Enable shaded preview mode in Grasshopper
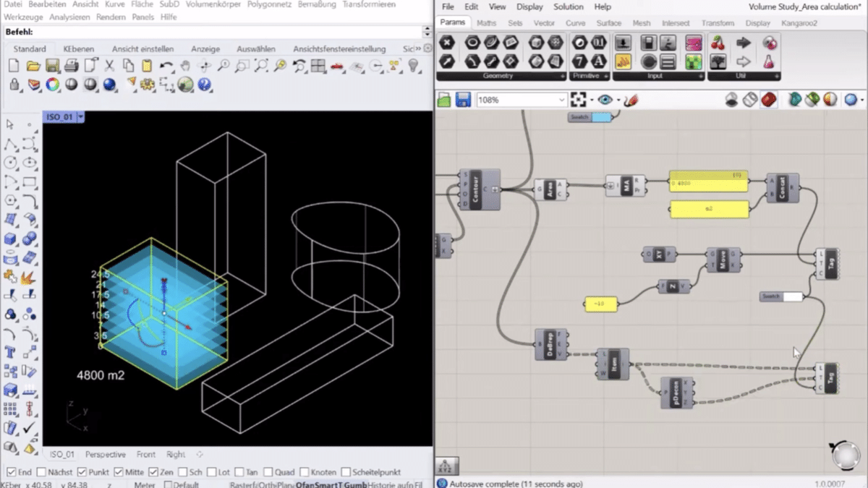This screenshot has width=868, height=488. 769,100
